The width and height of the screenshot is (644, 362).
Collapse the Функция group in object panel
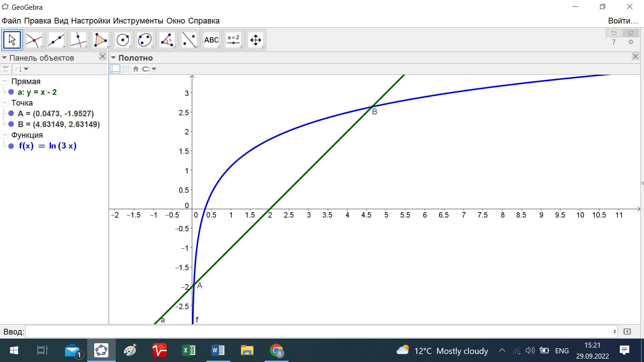click(x=5, y=135)
